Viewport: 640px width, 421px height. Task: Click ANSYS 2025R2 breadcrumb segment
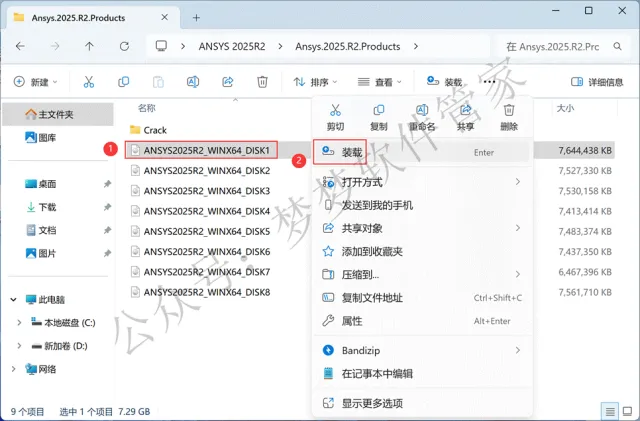(x=232, y=46)
